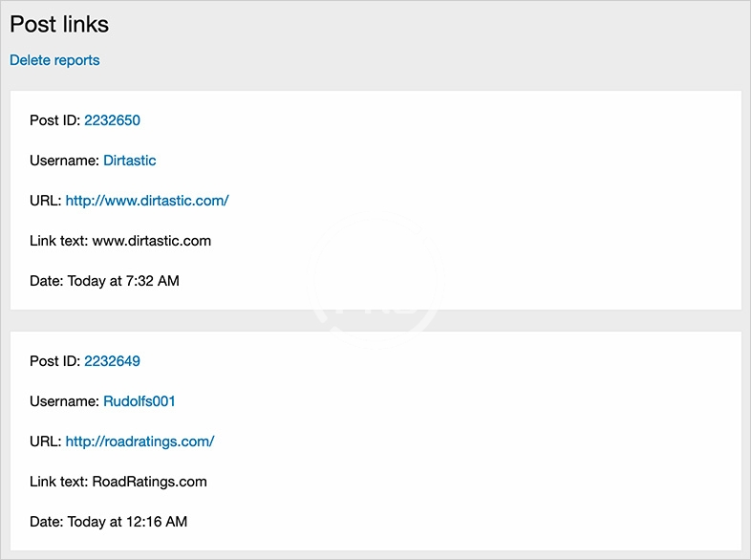Click the Post ID label beside 2232650
Viewport: 751px width, 560px height.
click(x=54, y=120)
